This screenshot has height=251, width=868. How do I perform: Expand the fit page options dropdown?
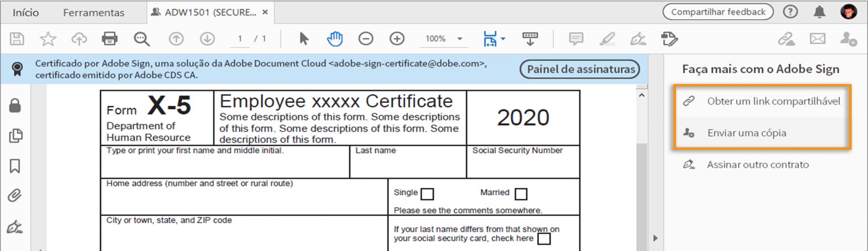[503, 39]
